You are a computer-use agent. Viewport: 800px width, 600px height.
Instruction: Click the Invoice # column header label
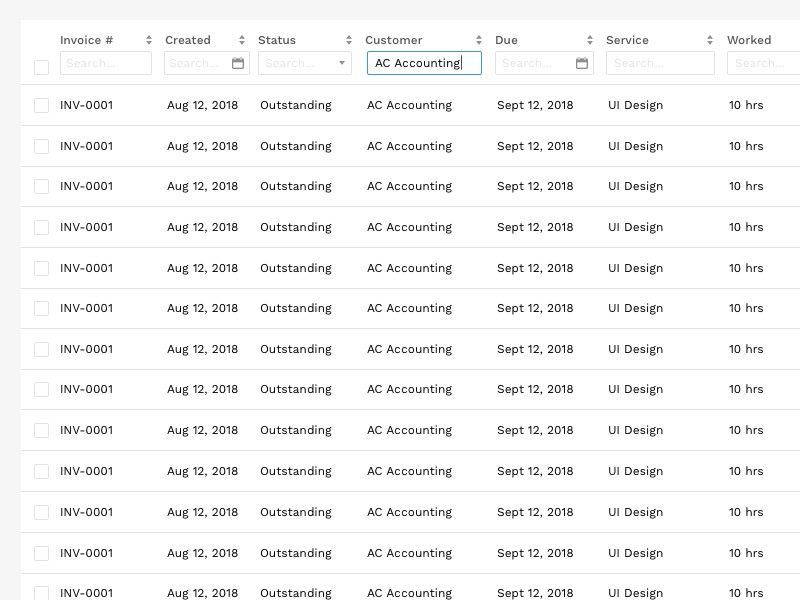coord(86,40)
